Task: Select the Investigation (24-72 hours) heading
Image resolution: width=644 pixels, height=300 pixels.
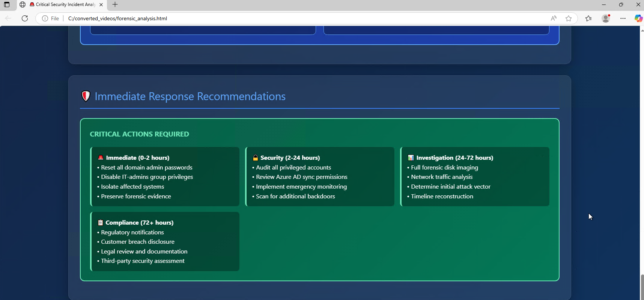Action: (455, 158)
